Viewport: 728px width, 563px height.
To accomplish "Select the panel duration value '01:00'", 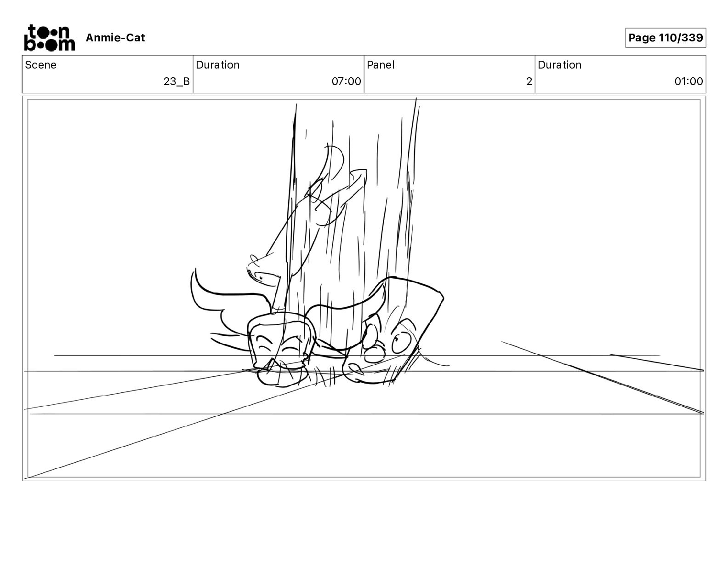I will point(688,81).
